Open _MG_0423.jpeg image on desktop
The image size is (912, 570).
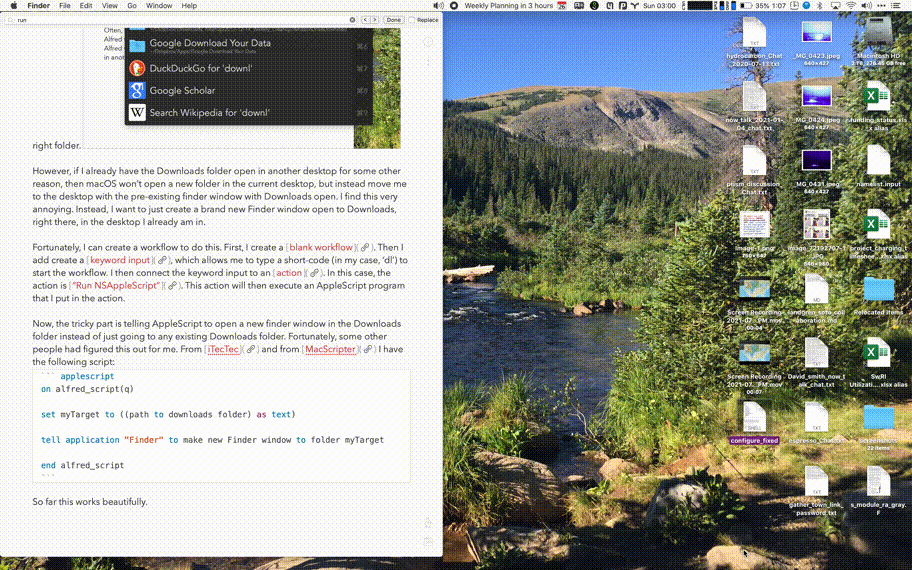tap(817, 33)
